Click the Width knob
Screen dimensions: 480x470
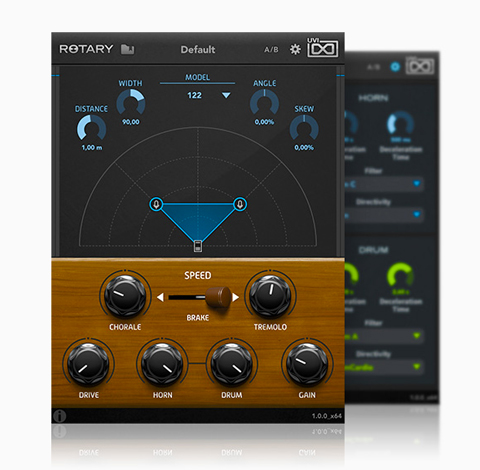[x=131, y=103]
